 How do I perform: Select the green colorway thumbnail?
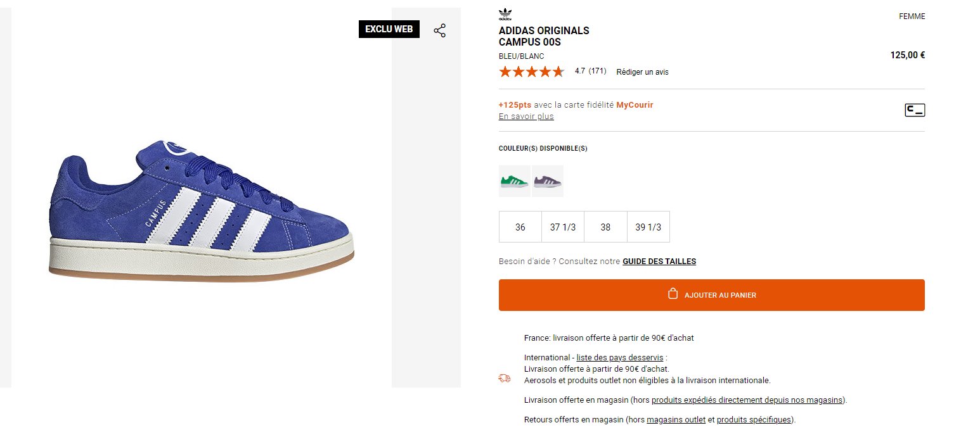click(x=515, y=181)
